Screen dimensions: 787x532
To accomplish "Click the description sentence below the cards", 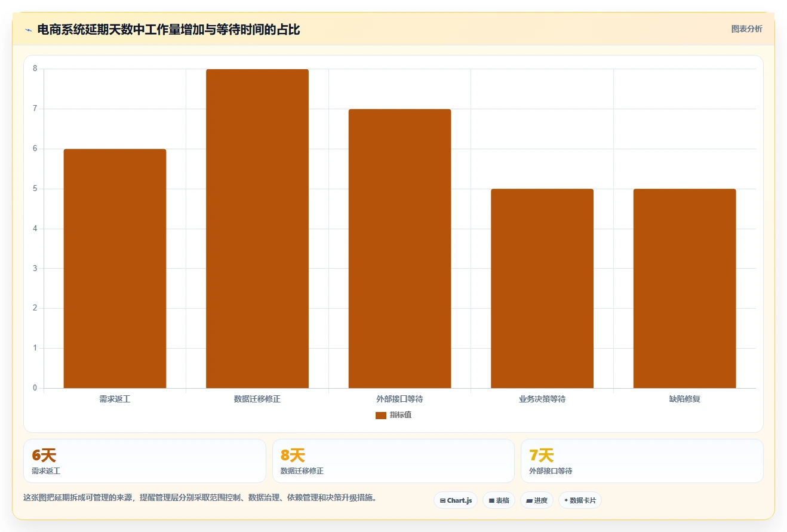I will (200, 497).
